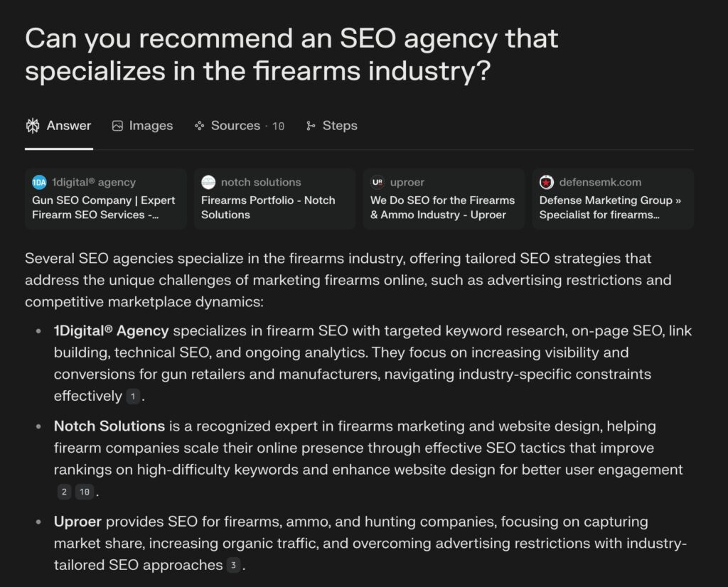728x587 pixels.
Task: Open the Steps tab
Action: (331, 126)
